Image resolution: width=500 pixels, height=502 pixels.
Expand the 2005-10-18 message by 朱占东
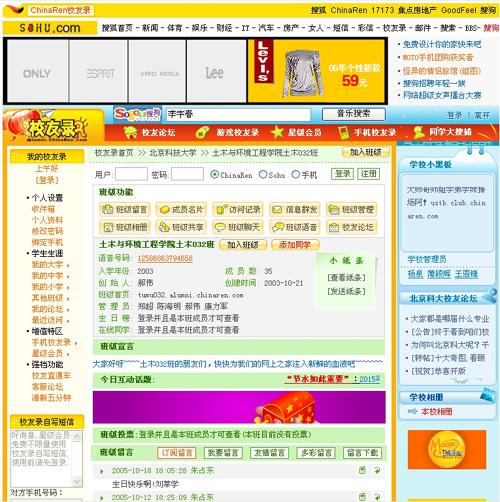pyautogui.click(x=102, y=471)
